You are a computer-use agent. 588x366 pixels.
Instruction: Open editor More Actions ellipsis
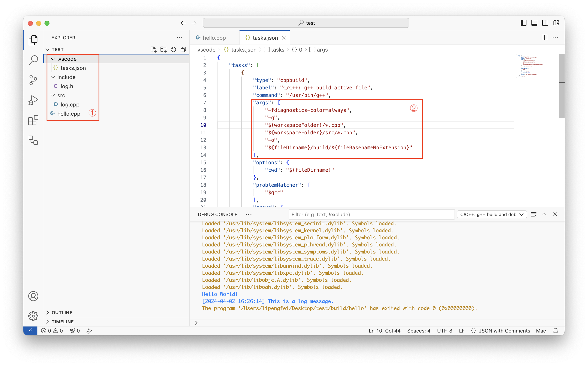coord(555,37)
